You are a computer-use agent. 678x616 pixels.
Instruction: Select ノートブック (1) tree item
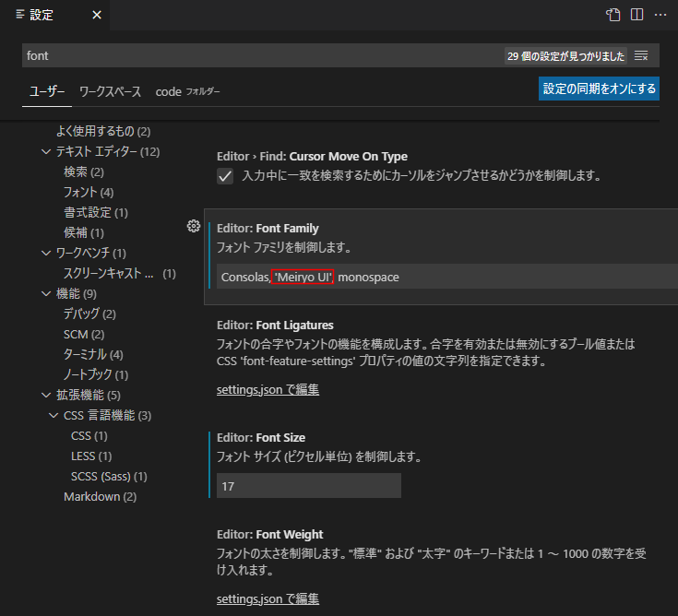(x=96, y=374)
